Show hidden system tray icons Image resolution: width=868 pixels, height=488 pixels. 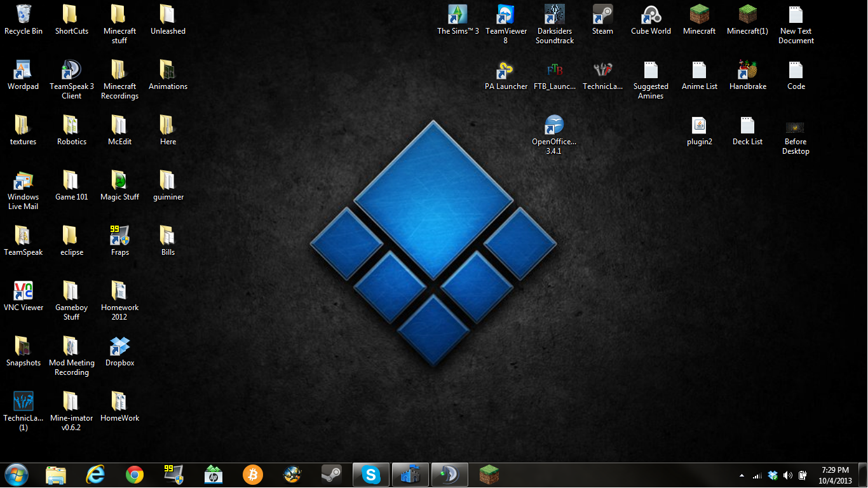[742, 475]
